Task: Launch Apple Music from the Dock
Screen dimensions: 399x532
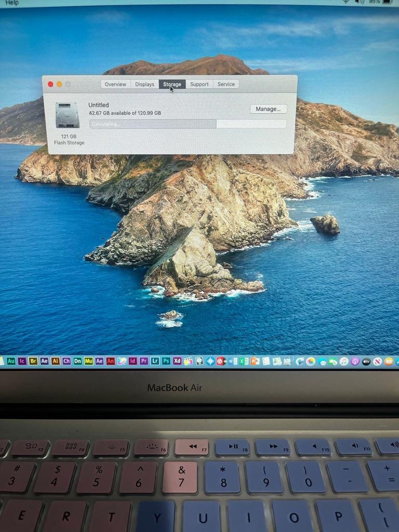Action: coord(344,362)
